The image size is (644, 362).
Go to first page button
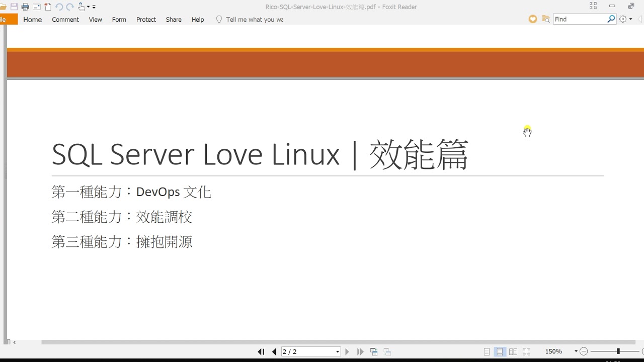tap(261, 352)
